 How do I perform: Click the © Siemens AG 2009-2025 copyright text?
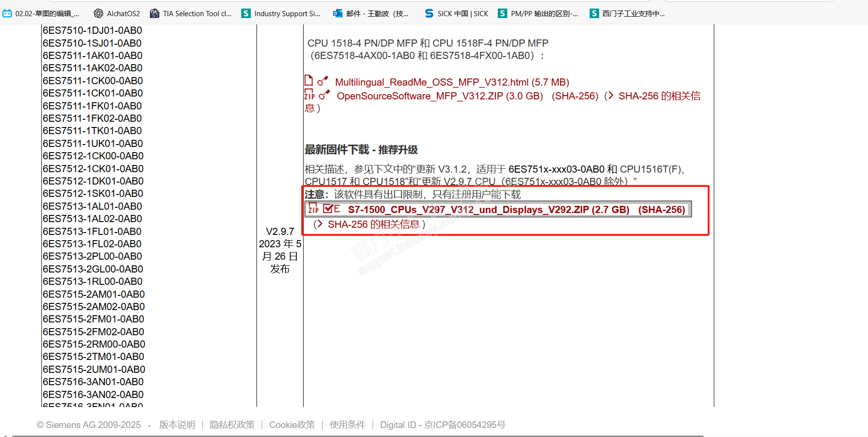[x=89, y=425]
